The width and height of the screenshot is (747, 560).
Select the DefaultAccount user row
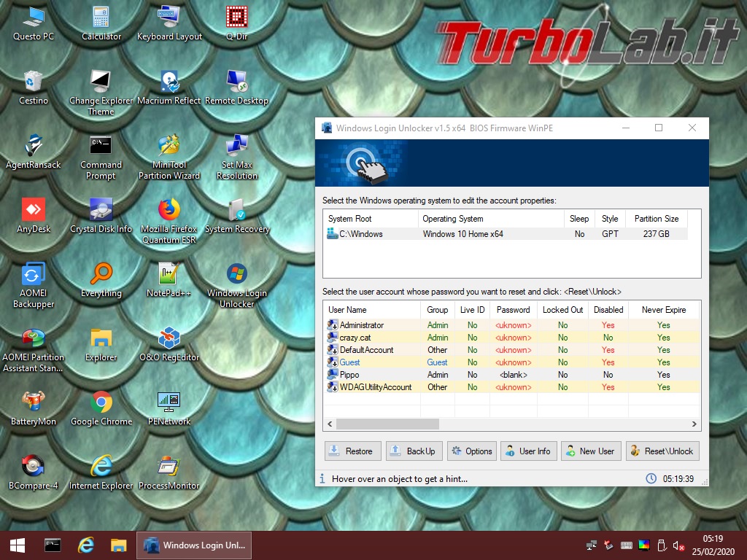coord(511,349)
